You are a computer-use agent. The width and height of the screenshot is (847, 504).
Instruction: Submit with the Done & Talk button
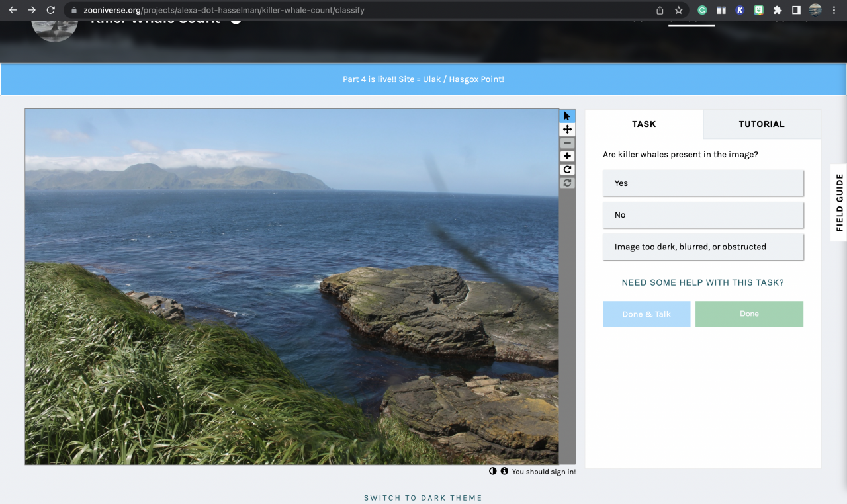pyautogui.click(x=646, y=314)
